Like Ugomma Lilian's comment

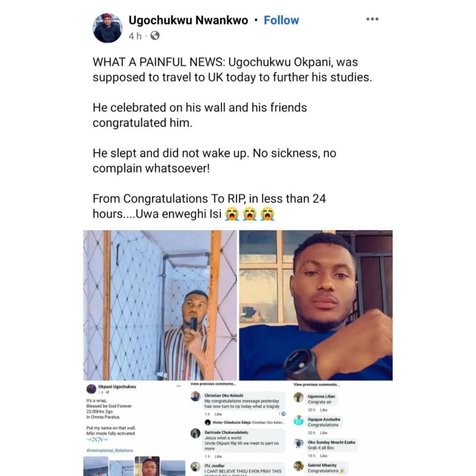[x=324, y=410]
